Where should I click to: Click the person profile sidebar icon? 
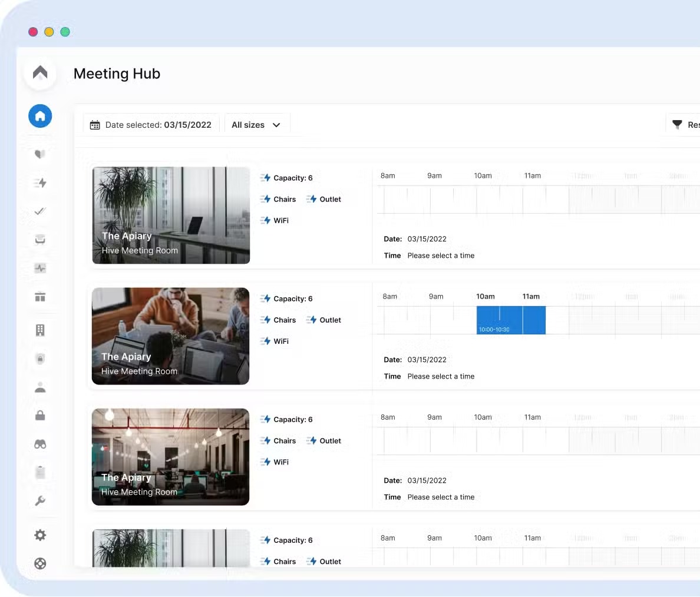(x=40, y=387)
